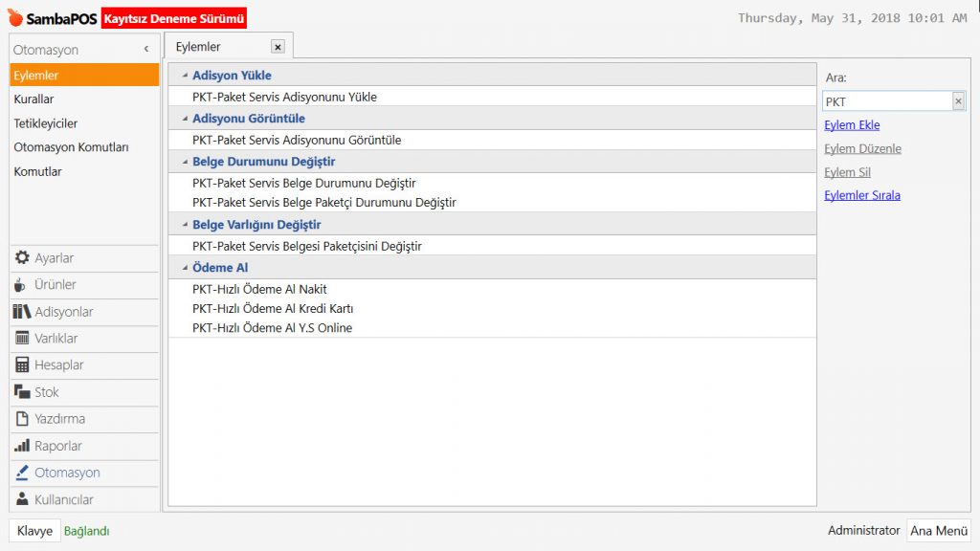Select Kurallar in the Otomasyon menu
980x551 pixels.
point(34,99)
